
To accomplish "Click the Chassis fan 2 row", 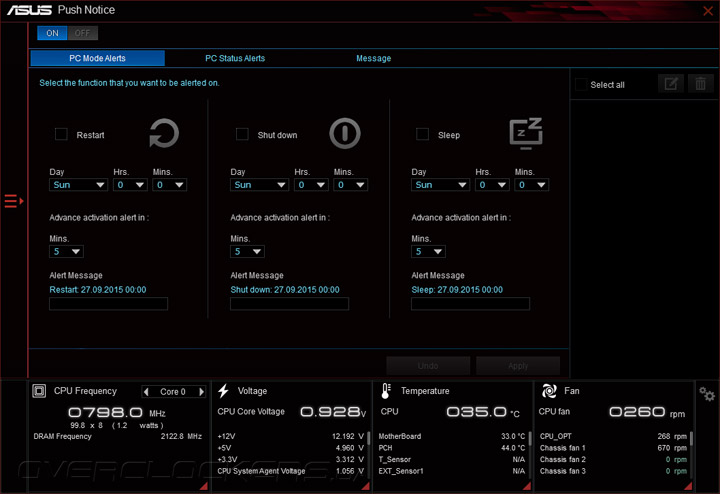I will (x=613, y=459).
